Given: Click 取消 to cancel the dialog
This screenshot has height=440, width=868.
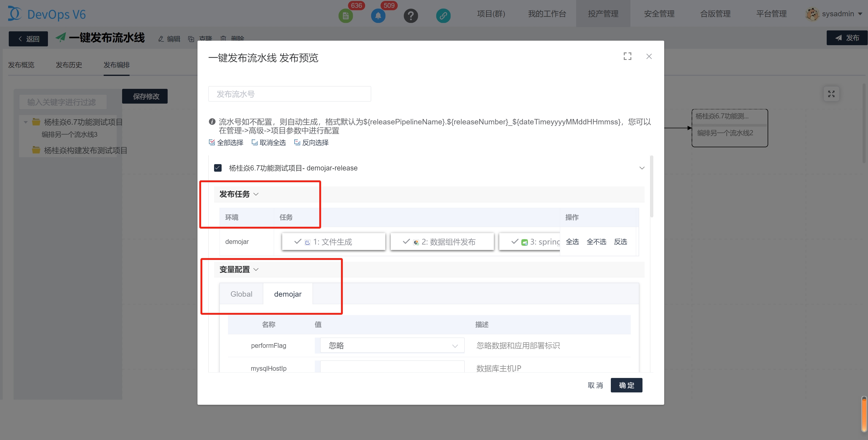Looking at the screenshot, I should tap(595, 385).
